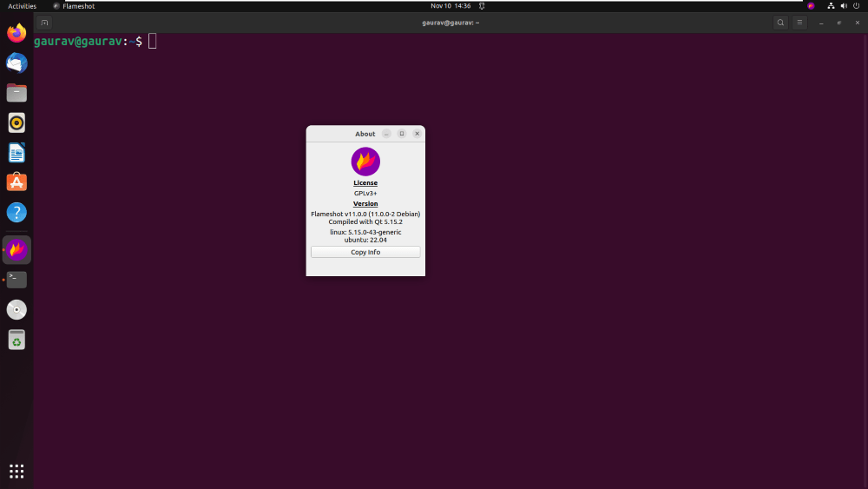
Task: Maximize the terminal window
Action: [x=839, y=23]
